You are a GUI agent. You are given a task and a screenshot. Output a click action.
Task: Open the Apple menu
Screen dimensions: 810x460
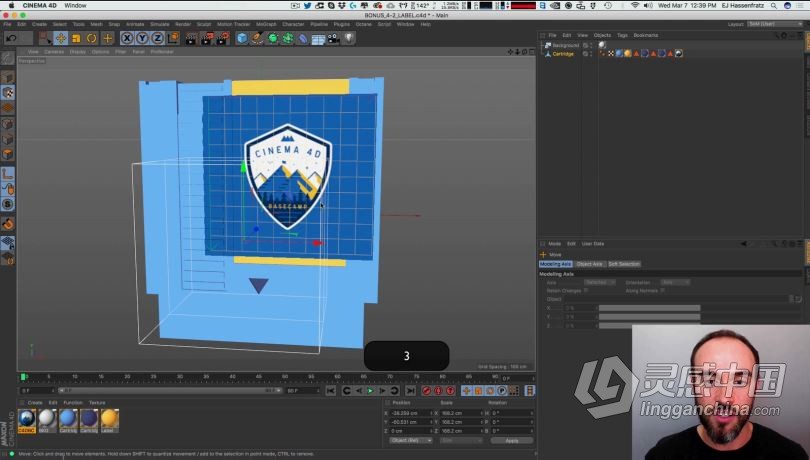click(11, 5)
